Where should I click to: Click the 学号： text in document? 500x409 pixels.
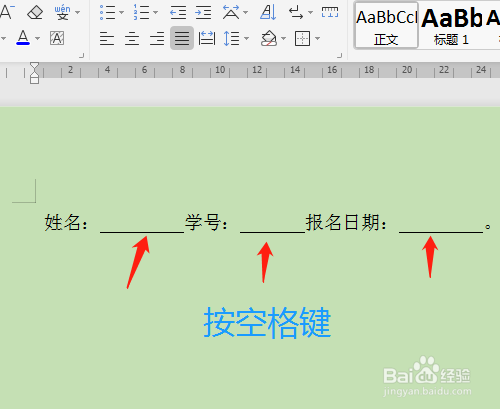click(x=207, y=222)
